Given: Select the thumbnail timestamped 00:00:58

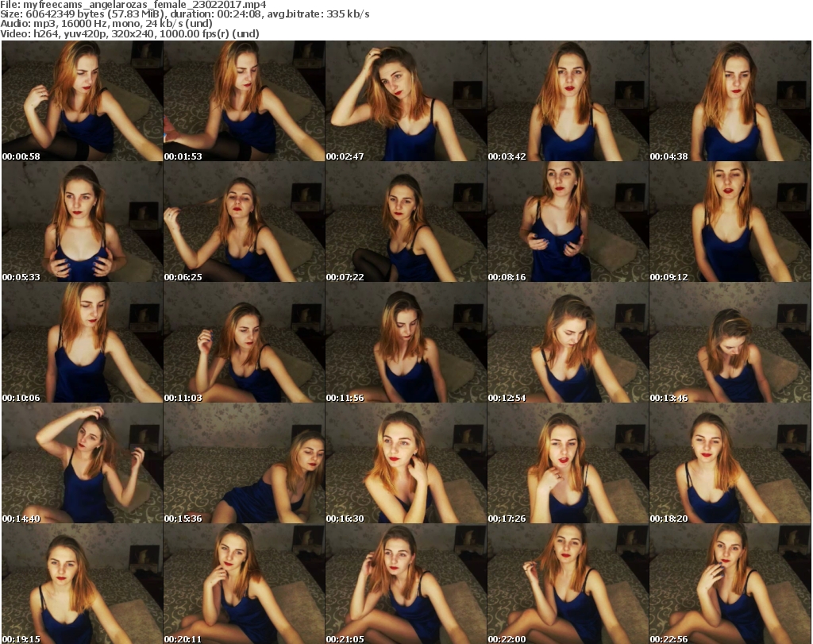Looking at the screenshot, I should 83,101.
